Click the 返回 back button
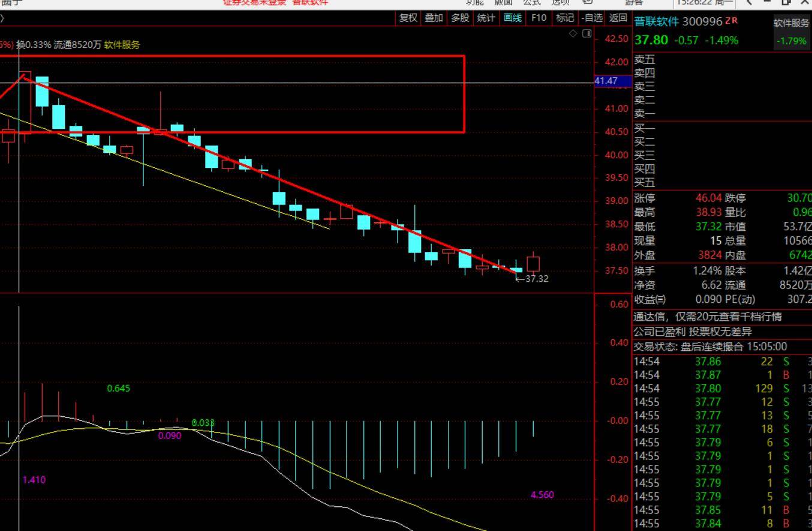The height and width of the screenshot is (531, 812). 618,18
